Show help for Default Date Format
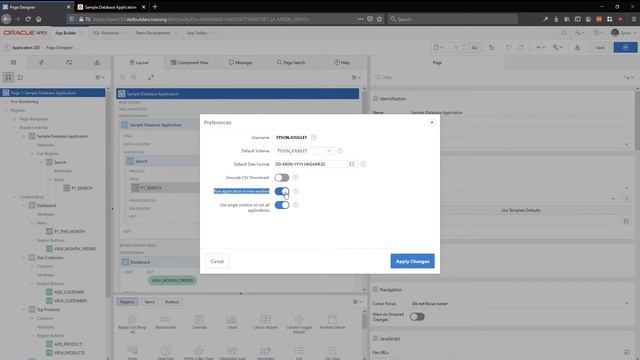Image resolution: width=640 pixels, height=360 pixels. 363,164
